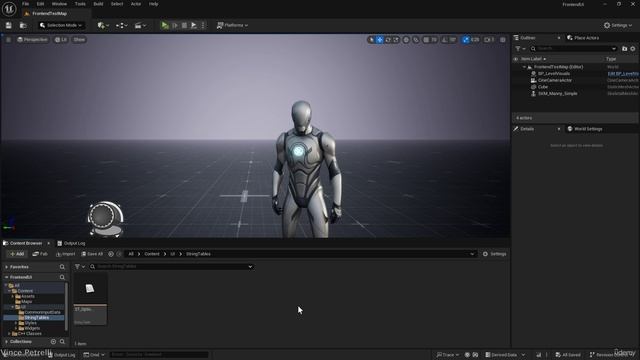Open the Build menu
Image resolution: width=640 pixels, height=360 pixels.
(x=98, y=4)
